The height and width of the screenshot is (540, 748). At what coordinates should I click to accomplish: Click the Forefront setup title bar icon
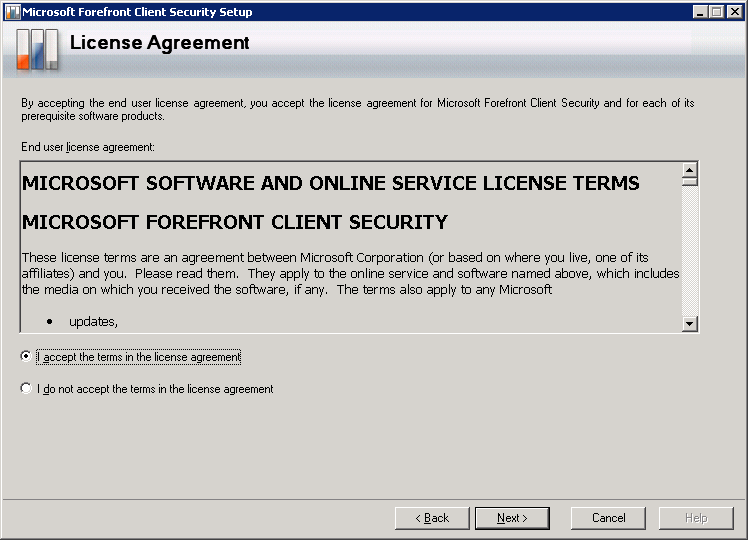click(x=12, y=12)
